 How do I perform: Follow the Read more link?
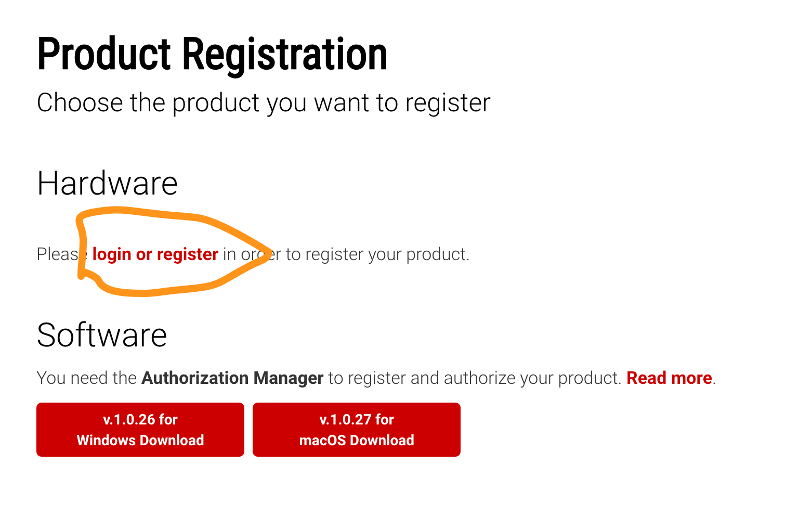click(x=669, y=378)
